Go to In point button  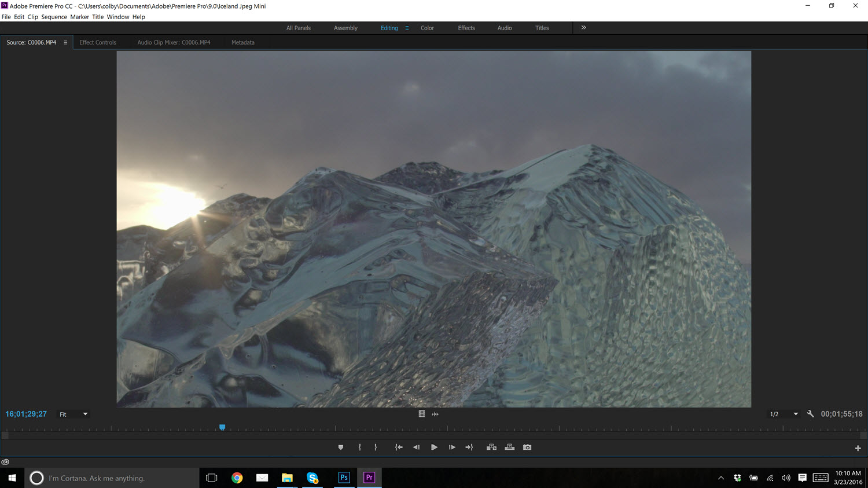point(399,447)
